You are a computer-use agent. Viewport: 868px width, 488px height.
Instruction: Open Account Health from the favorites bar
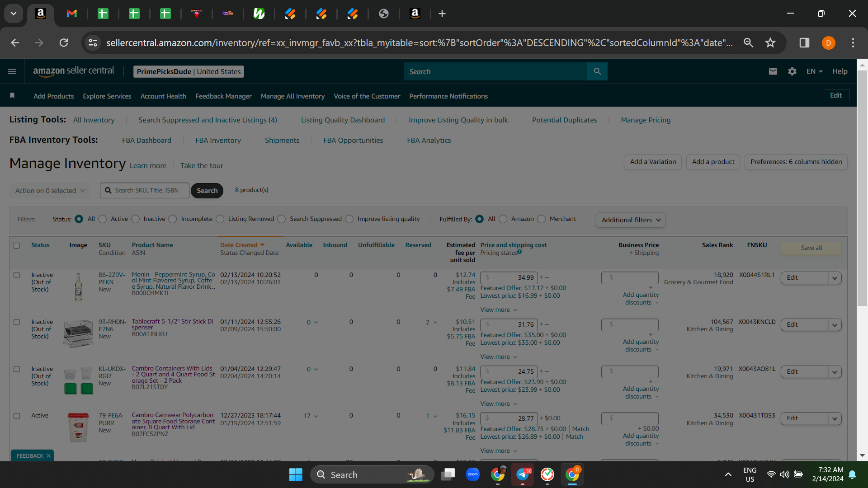[163, 96]
